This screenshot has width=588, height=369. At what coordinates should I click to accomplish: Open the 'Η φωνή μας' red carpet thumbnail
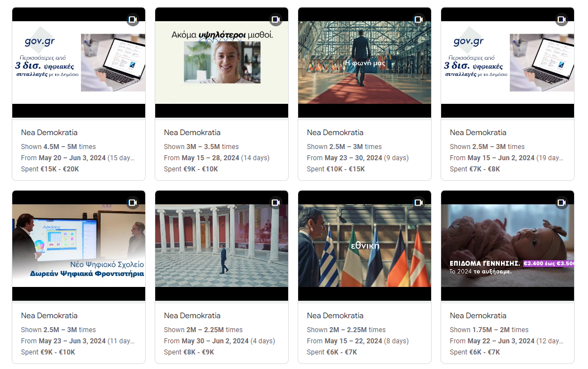365,63
